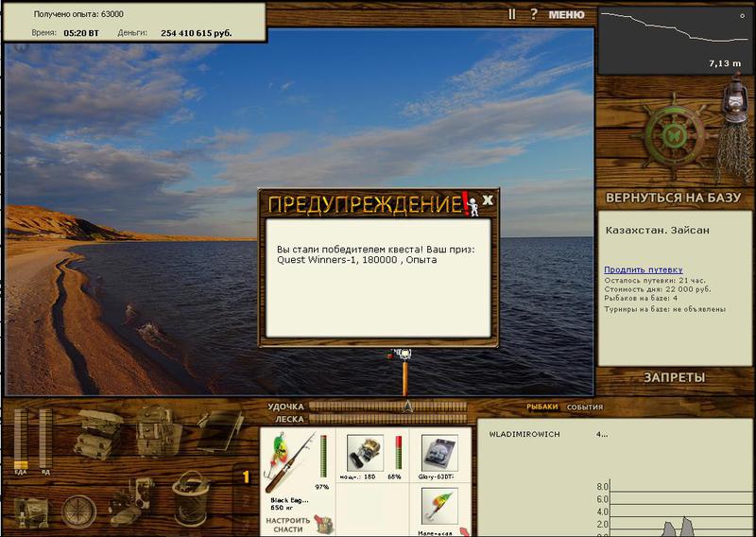The height and width of the screenshot is (537, 756).
Task: Click the Еда food level bar
Action: (x=21, y=439)
